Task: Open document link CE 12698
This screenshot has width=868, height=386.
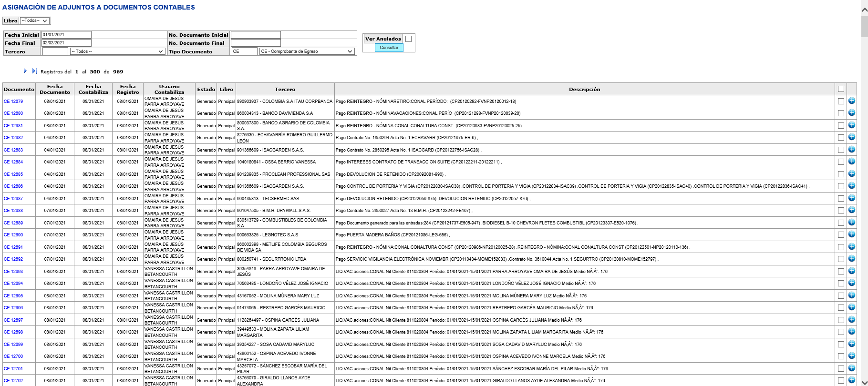Action: coord(13,332)
